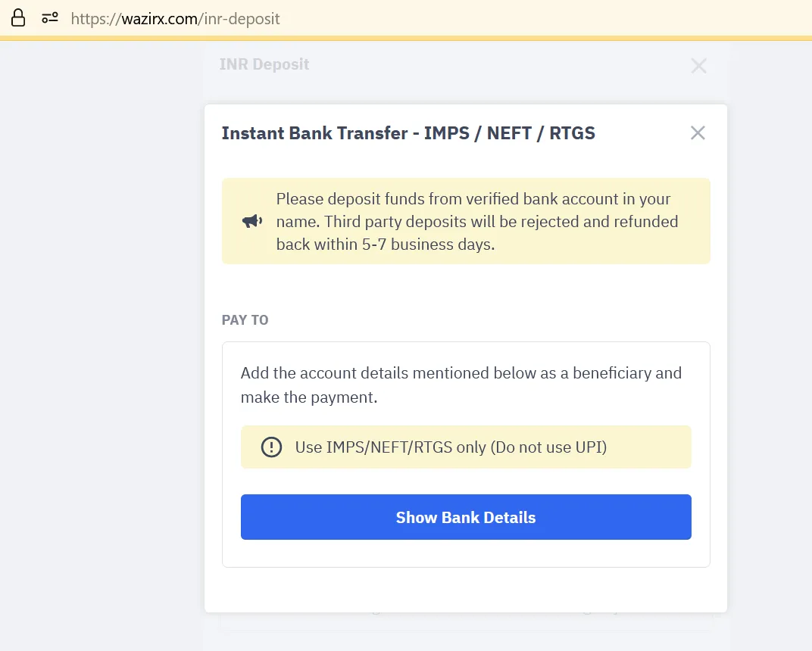Viewport: 812px width, 651px height.
Task: Click the inr-deposit path in the URL
Action: click(242, 19)
